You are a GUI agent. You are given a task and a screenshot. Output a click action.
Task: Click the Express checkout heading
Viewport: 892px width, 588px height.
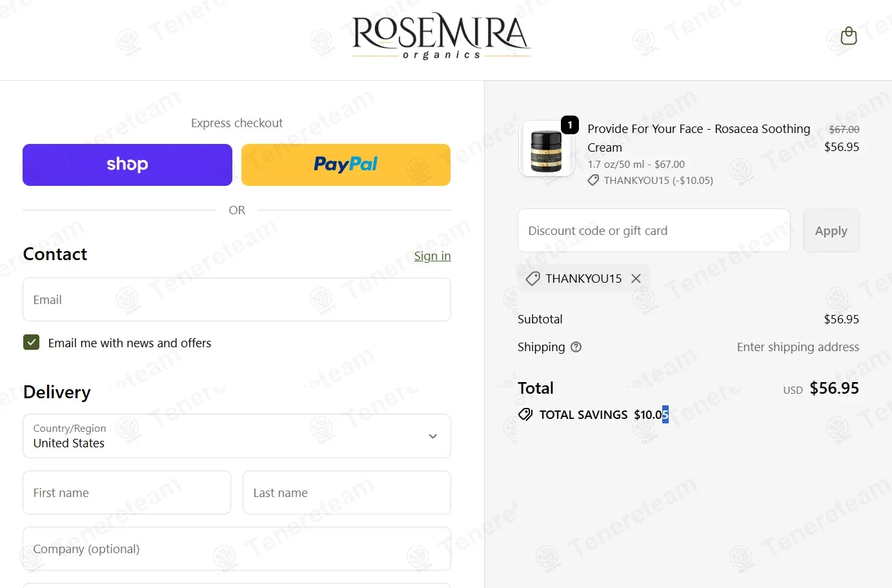pyautogui.click(x=237, y=123)
